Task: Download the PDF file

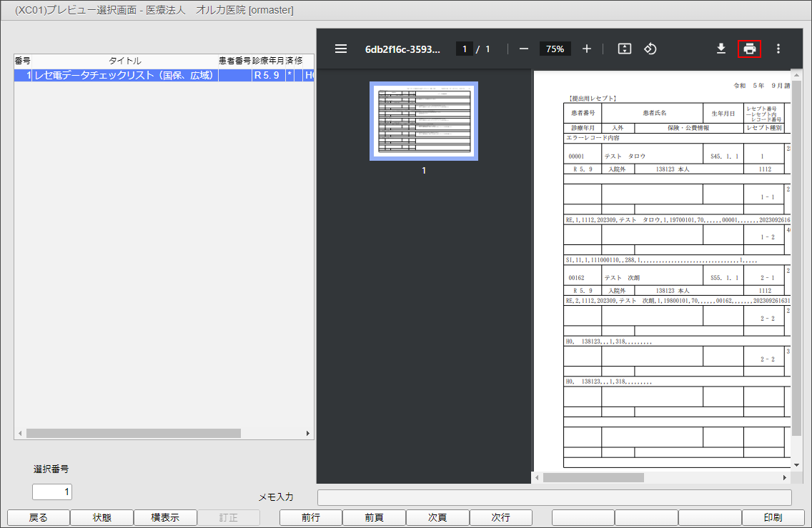Action: tap(721, 49)
